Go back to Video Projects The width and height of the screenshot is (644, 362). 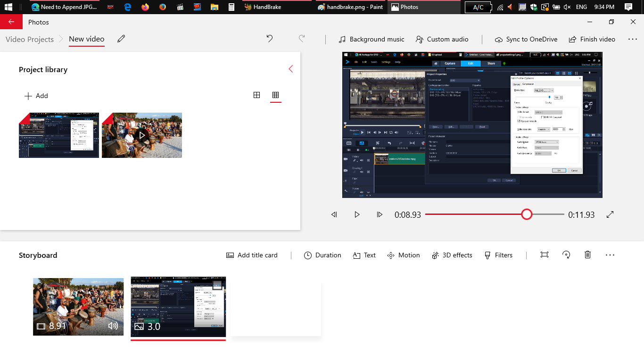click(x=30, y=39)
